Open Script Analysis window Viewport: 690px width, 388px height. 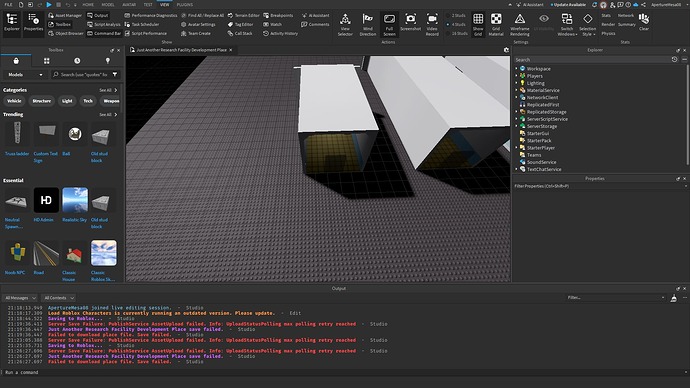click(x=103, y=24)
